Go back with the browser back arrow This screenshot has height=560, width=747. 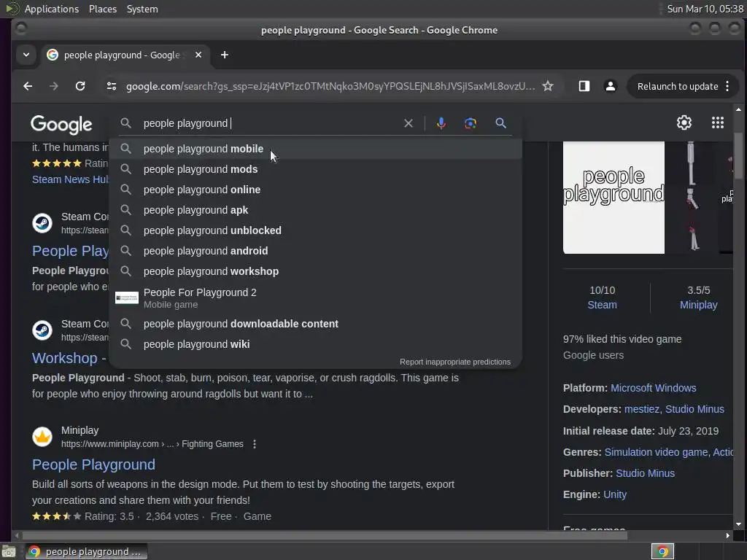coord(28,86)
